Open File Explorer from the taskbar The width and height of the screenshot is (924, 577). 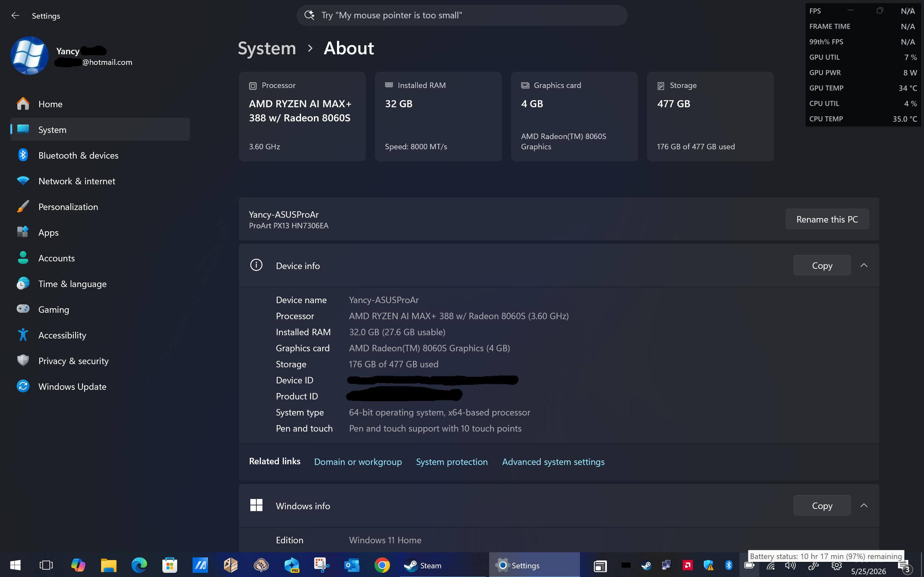click(x=108, y=565)
